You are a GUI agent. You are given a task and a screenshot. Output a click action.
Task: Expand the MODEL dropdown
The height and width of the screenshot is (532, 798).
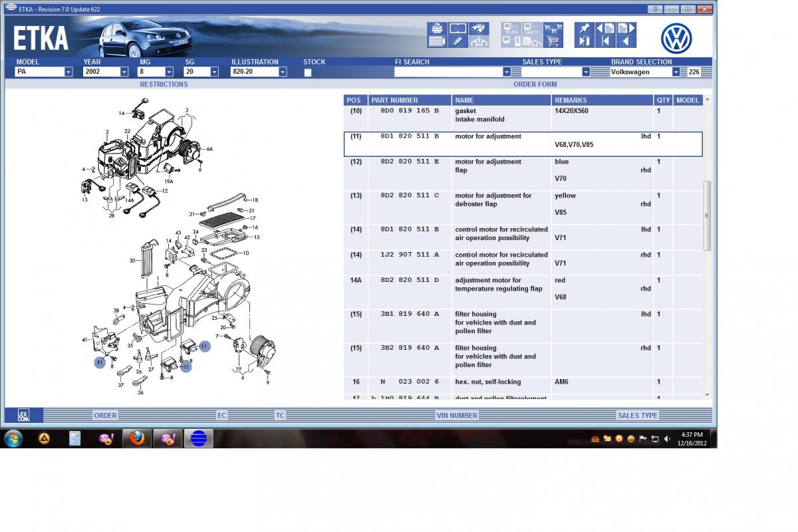tap(68, 72)
